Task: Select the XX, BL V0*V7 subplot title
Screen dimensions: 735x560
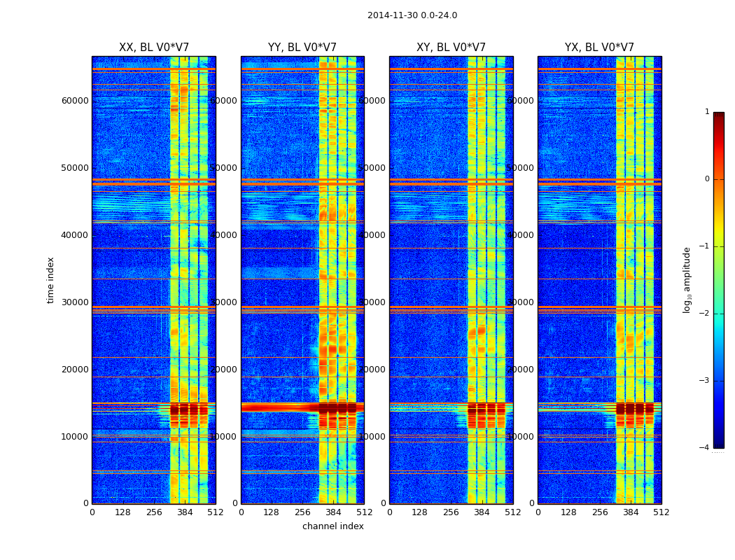Action: [x=153, y=48]
